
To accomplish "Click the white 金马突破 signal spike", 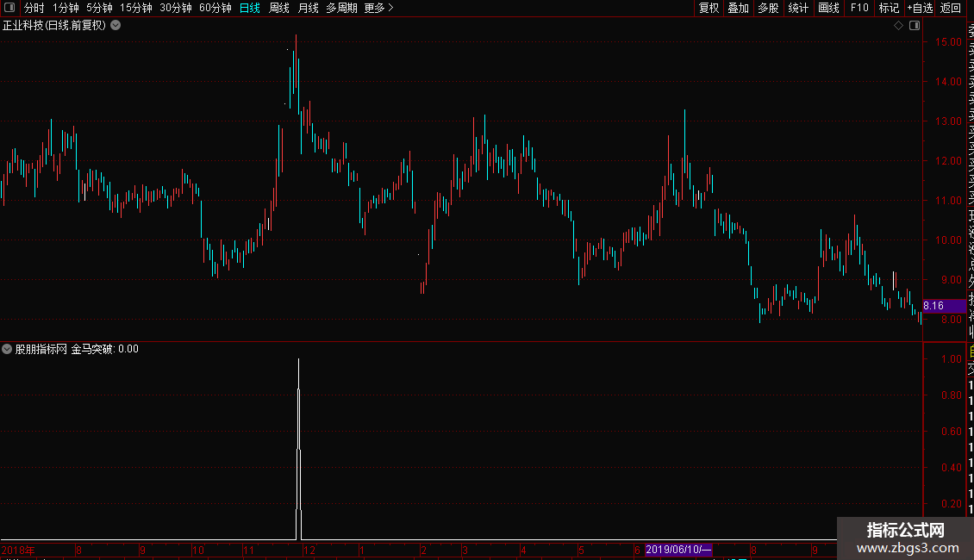I will tap(299, 450).
